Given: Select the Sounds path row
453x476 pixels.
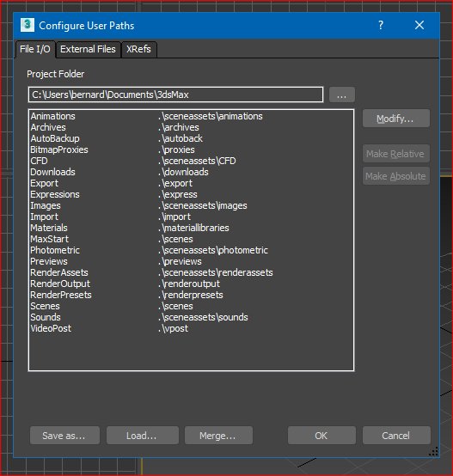Looking at the screenshot, I should point(192,317).
